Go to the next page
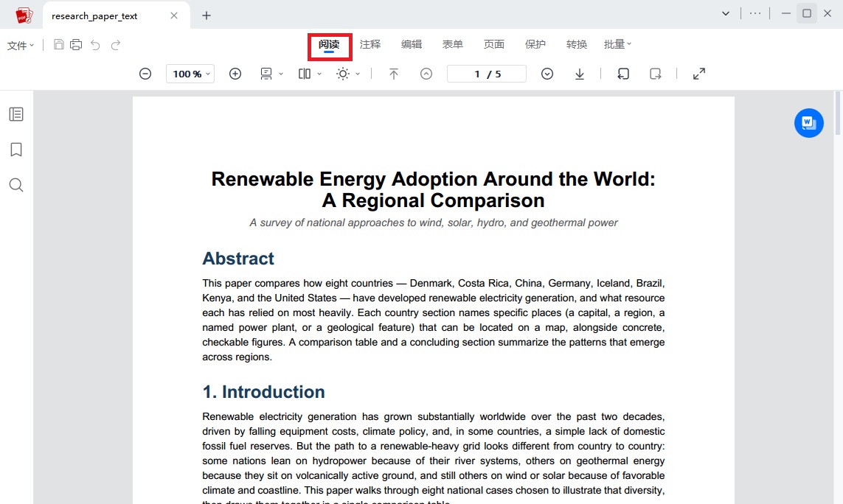Image resolution: width=843 pixels, height=504 pixels. 547,74
